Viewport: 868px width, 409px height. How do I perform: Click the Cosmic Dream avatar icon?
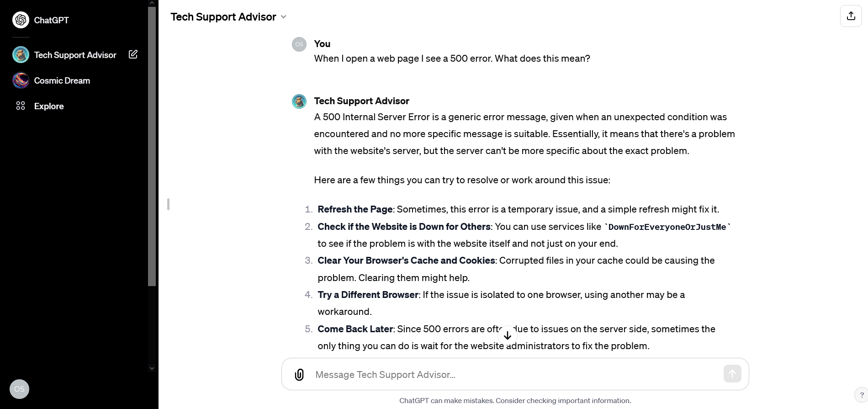coord(21,80)
